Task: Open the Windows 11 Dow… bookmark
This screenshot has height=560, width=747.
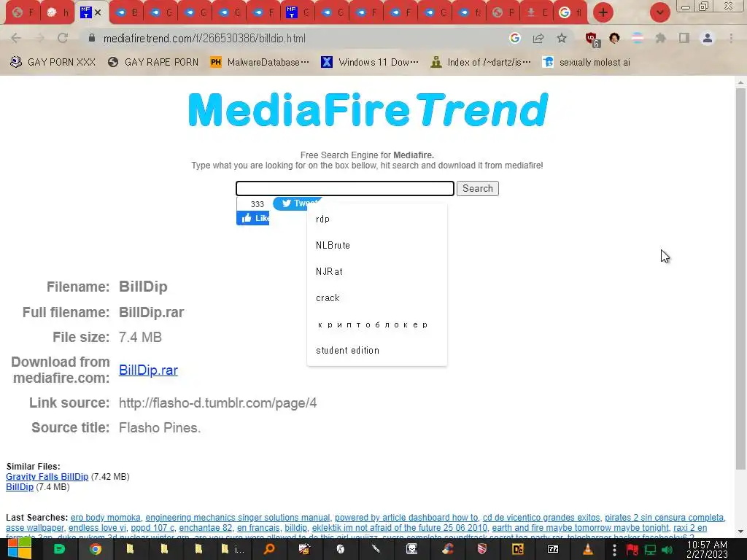Action: click(370, 63)
